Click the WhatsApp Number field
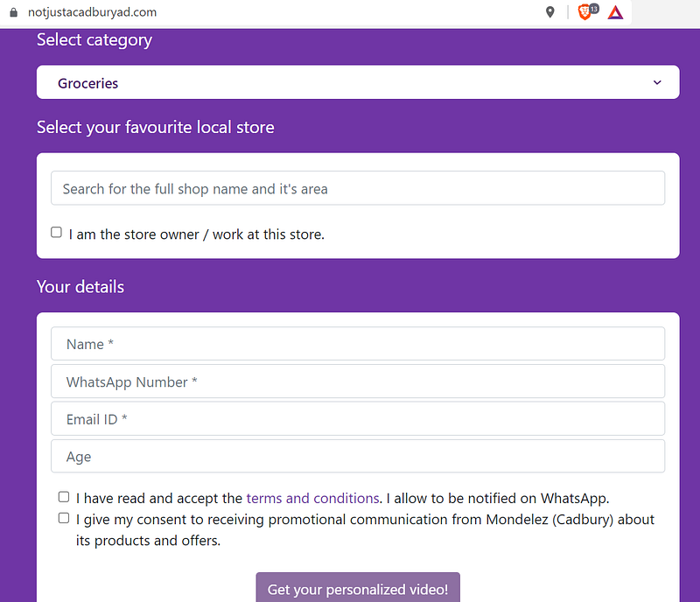700x602 pixels. click(x=357, y=381)
